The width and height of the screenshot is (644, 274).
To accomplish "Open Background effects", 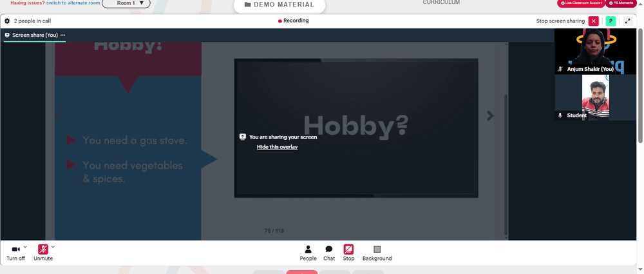I will pyautogui.click(x=377, y=253).
